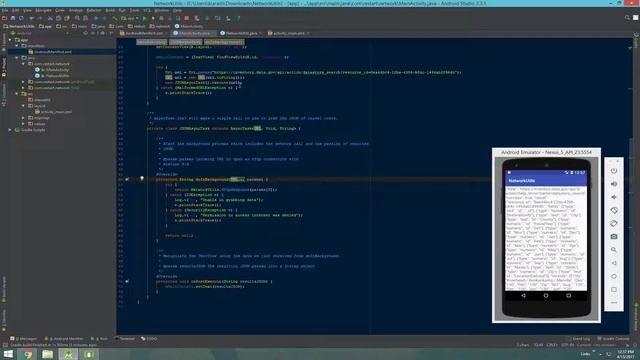Click the doInBackground breadcrumb in editor
640x360 pixels.
click(x=224, y=42)
